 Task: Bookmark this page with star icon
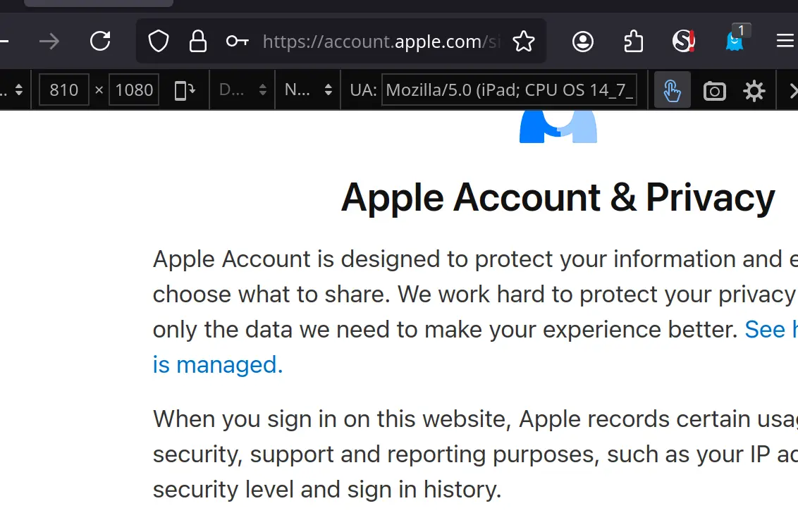[524, 41]
